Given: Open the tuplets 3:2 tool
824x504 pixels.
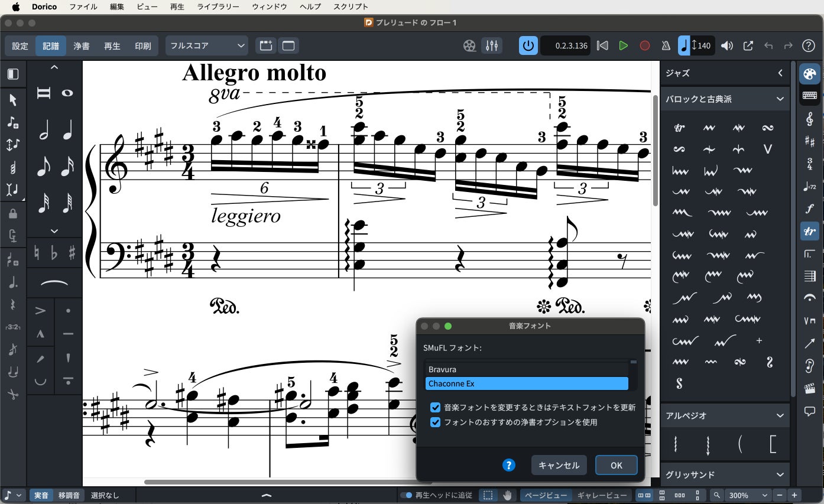Looking at the screenshot, I should [x=13, y=327].
